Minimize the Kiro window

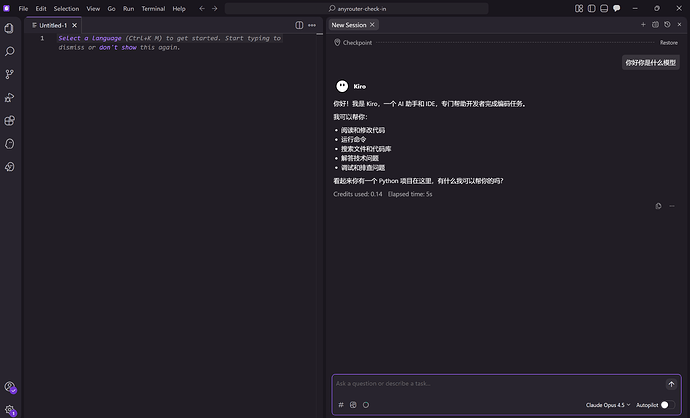(635, 8)
